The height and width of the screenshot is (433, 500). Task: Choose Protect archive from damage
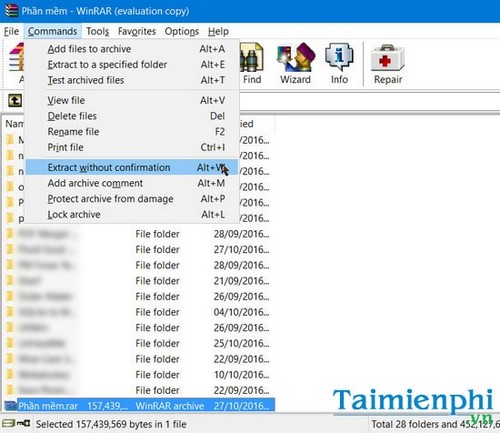pyautogui.click(x=132, y=199)
